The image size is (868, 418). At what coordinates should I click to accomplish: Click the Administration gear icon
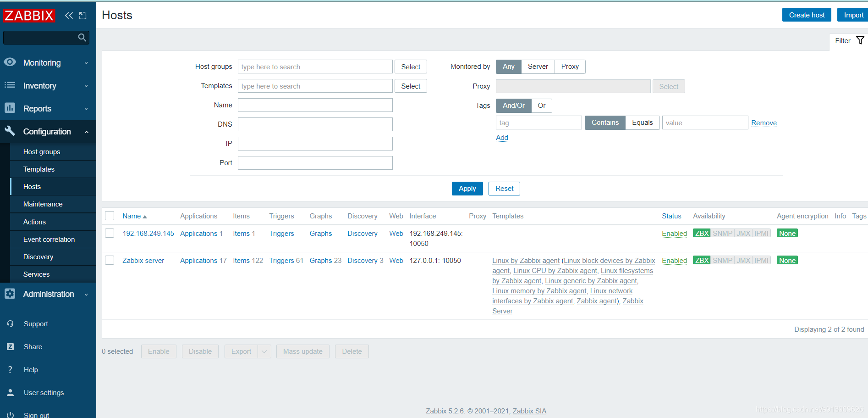coord(10,294)
